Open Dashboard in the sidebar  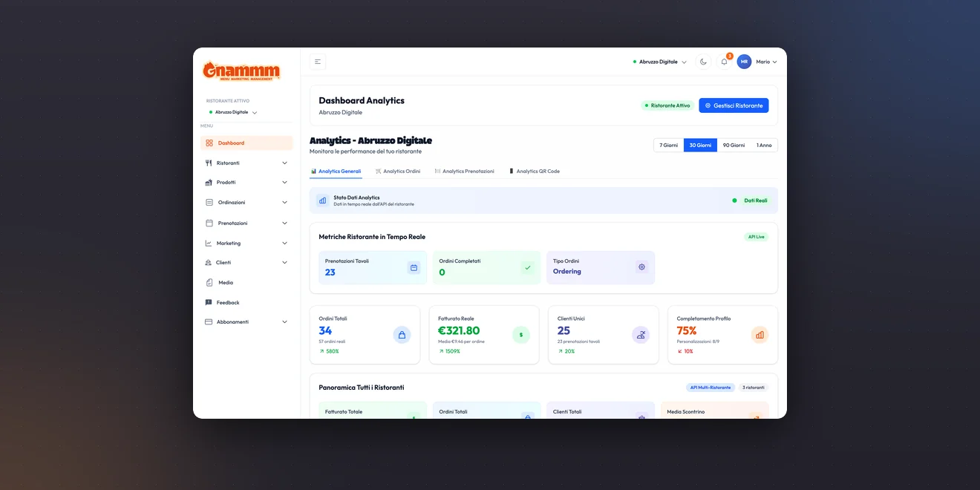tap(246, 143)
